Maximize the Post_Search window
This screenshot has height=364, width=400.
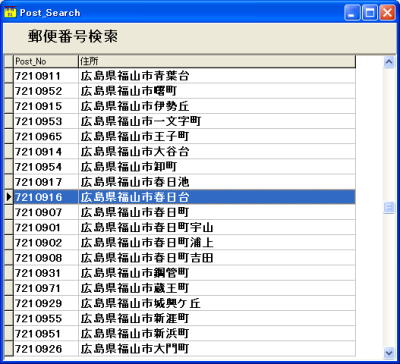click(x=370, y=13)
